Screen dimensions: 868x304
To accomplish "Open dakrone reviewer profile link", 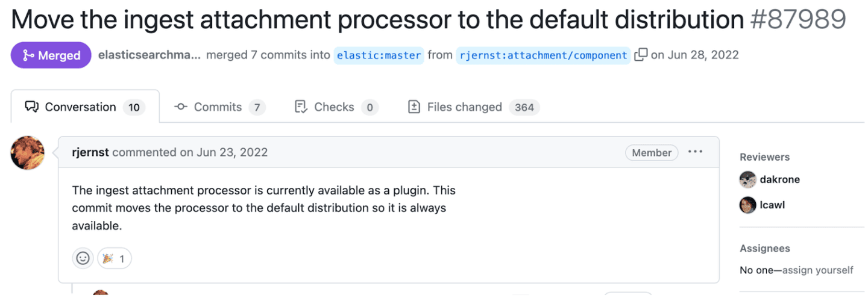I will [780, 179].
